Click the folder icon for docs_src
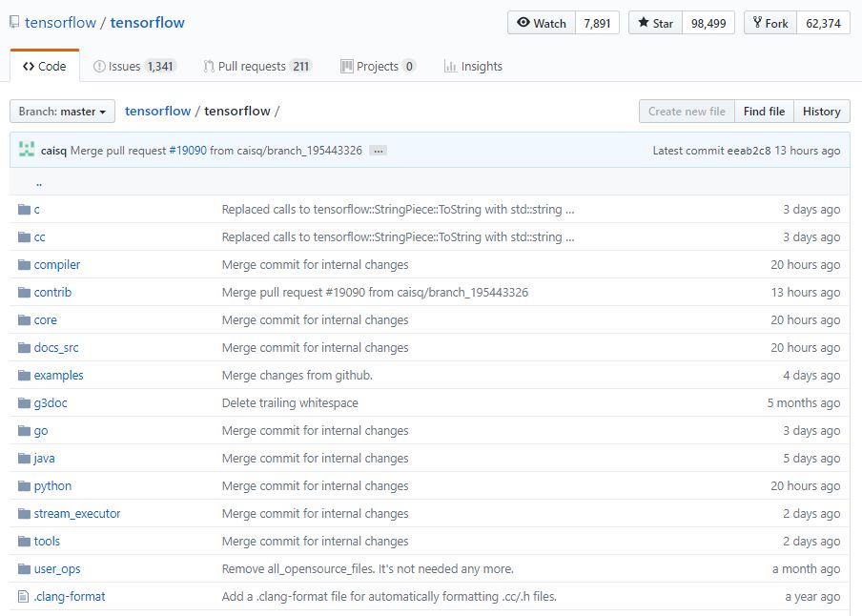 (x=24, y=348)
